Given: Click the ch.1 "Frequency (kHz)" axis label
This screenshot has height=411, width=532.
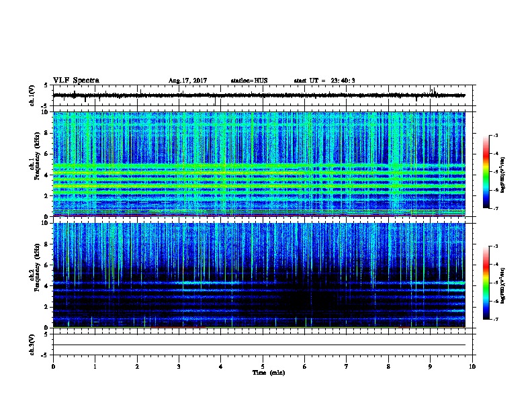Looking at the screenshot, I should (37, 156).
